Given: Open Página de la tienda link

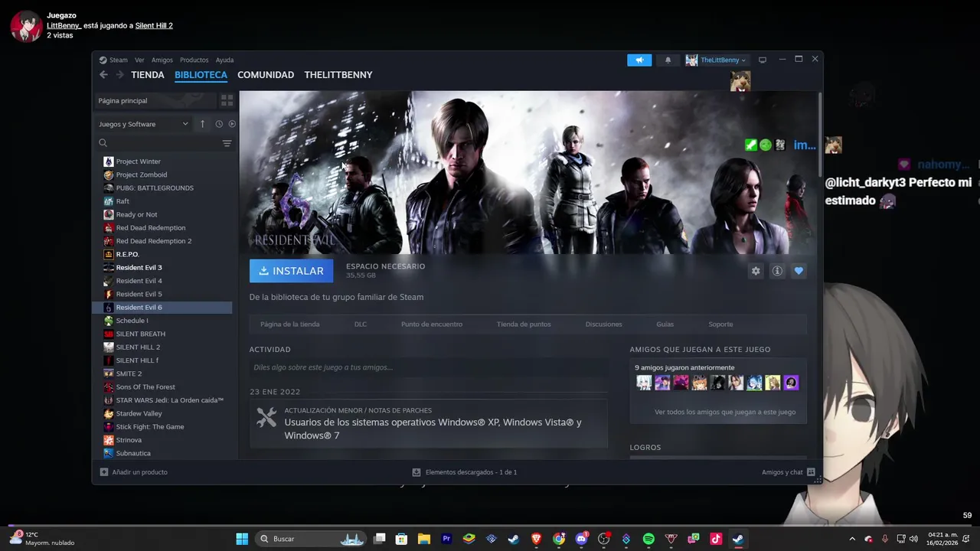Looking at the screenshot, I should pos(290,324).
